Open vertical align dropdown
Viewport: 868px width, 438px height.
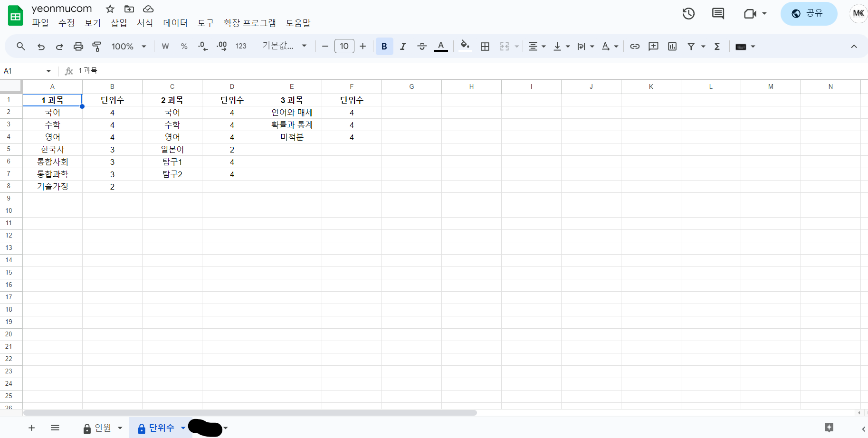pyautogui.click(x=562, y=46)
